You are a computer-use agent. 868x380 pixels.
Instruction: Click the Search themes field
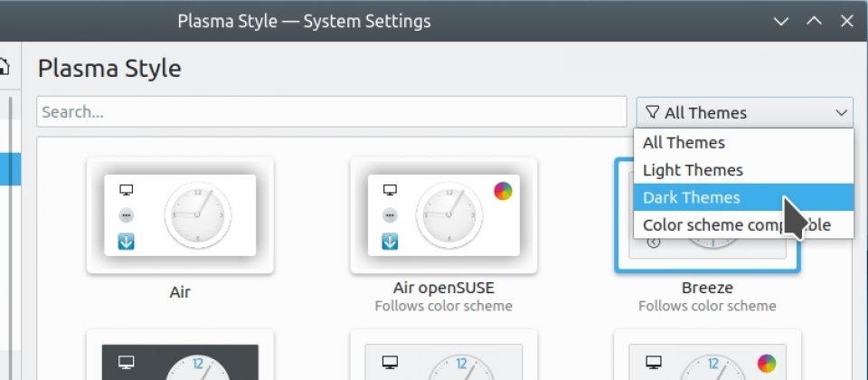[x=332, y=112]
